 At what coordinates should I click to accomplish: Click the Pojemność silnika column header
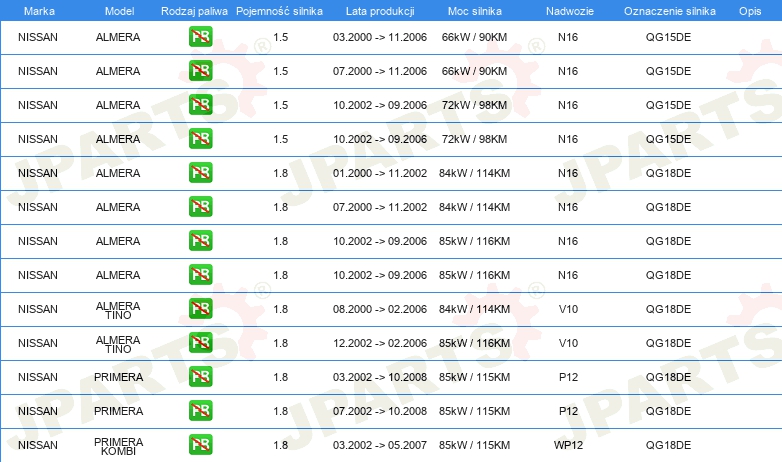tap(279, 11)
